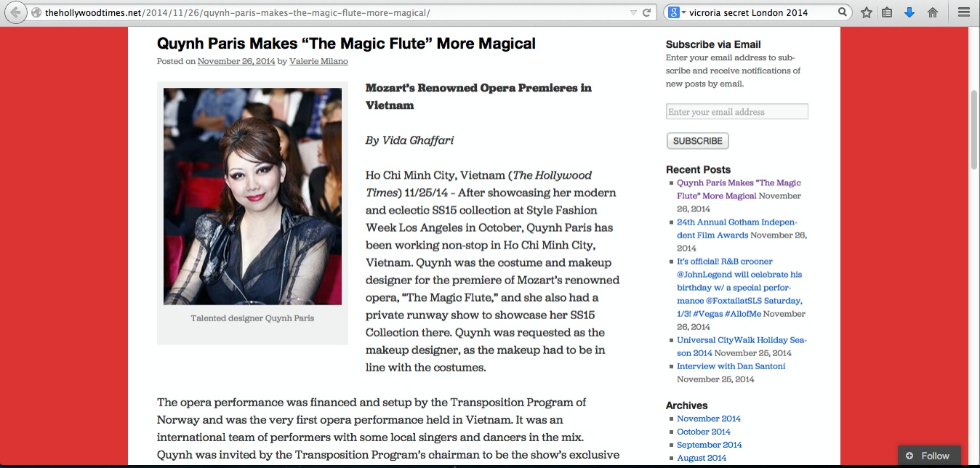Click the email address input field
This screenshot has height=468, width=980.
(736, 112)
